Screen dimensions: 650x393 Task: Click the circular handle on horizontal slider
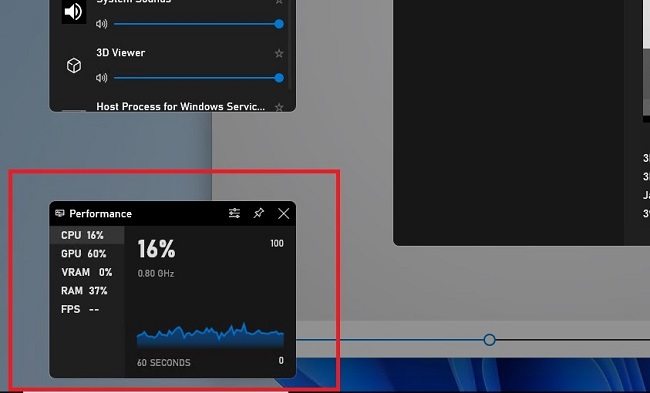click(490, 340)
